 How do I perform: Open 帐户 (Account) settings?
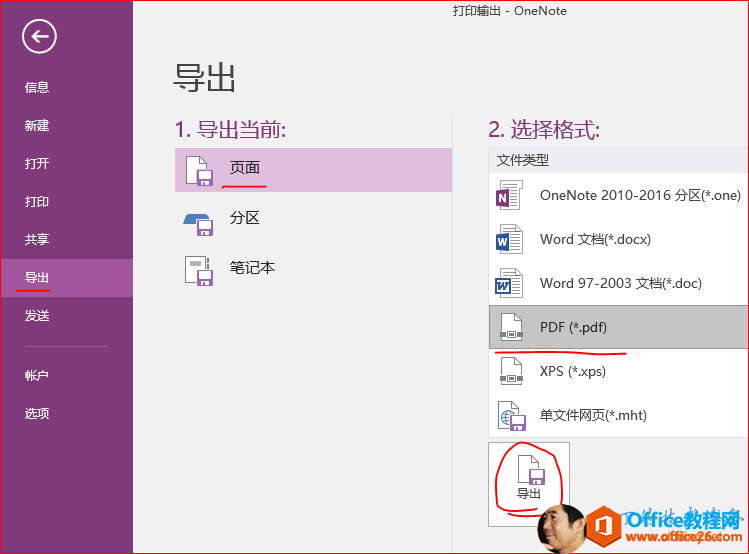(37, 376)
